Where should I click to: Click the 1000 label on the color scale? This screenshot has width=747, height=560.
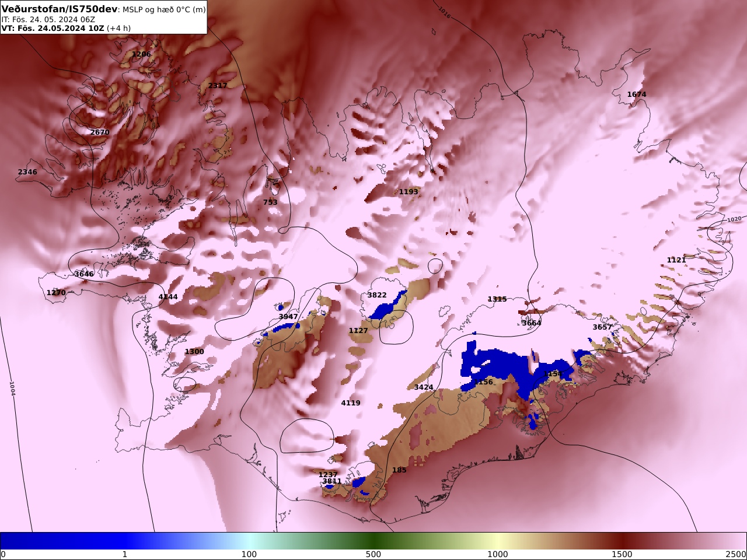click(x=498, y=554)
